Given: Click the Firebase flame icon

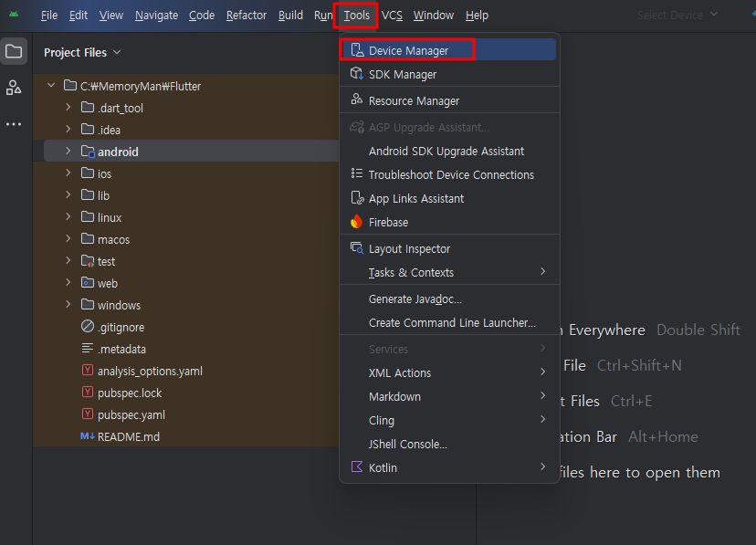Looking at the screenshot, I should click(356, 222).
